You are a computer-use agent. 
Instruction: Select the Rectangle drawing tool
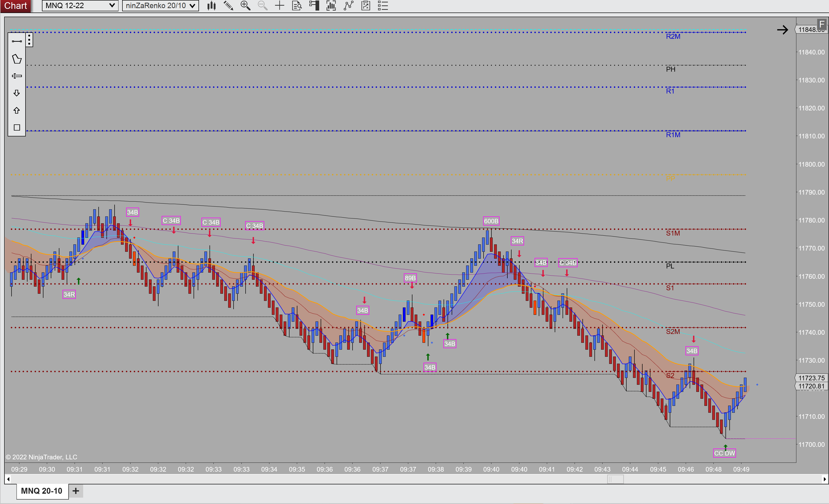tap(17, 128)
